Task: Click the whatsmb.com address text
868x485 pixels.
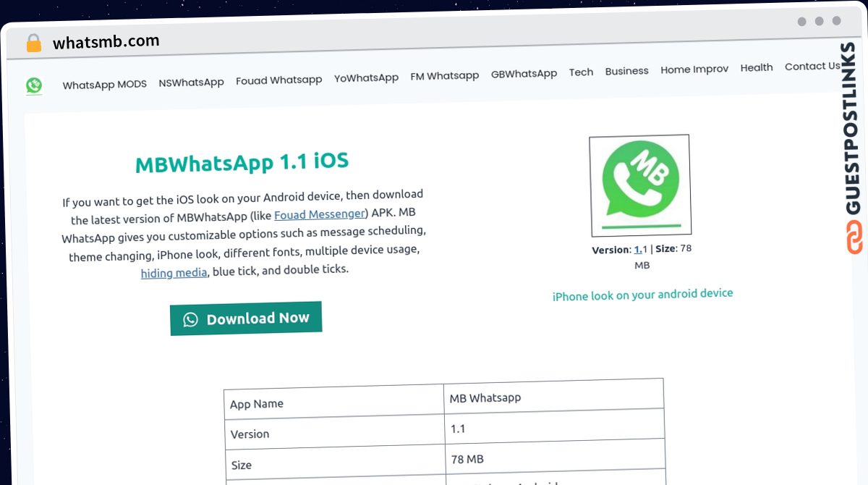Action: 106,42
